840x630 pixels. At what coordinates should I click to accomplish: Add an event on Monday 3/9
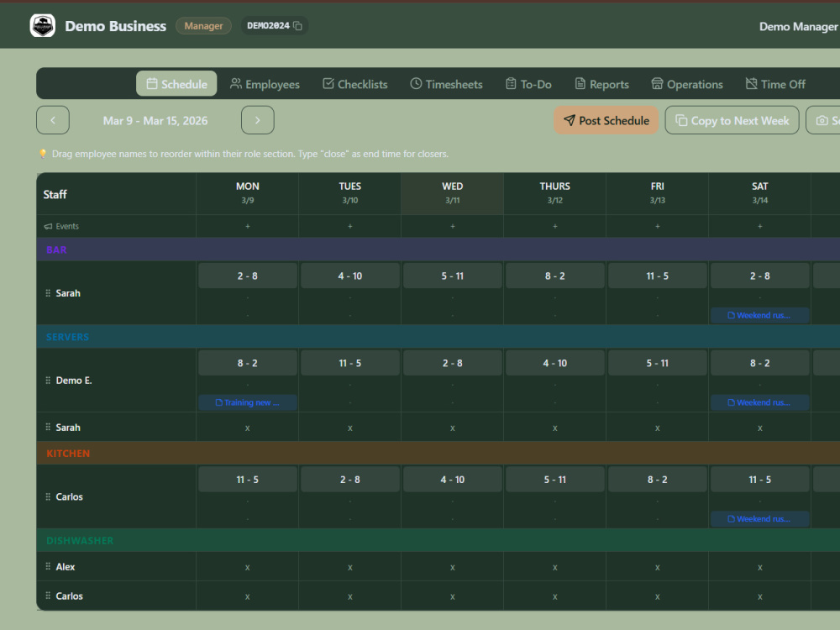[248, 226]
